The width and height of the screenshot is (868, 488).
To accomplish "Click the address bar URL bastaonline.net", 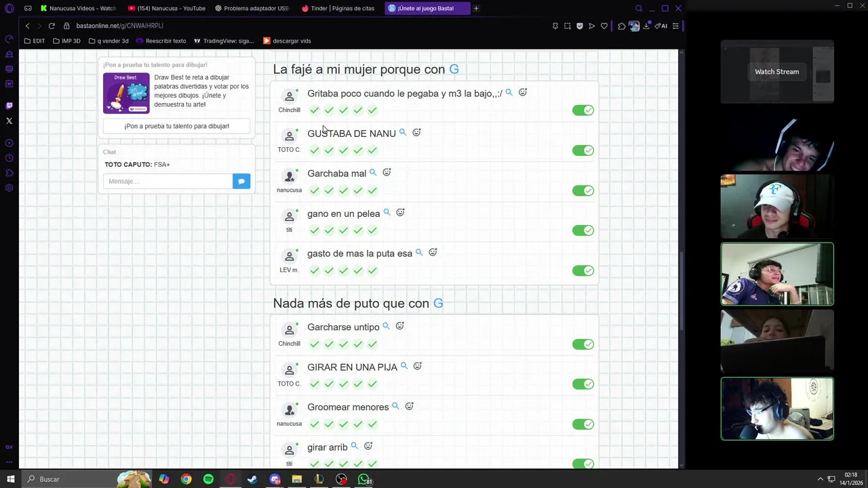I will pyautogui.click(x=119, y=26).
